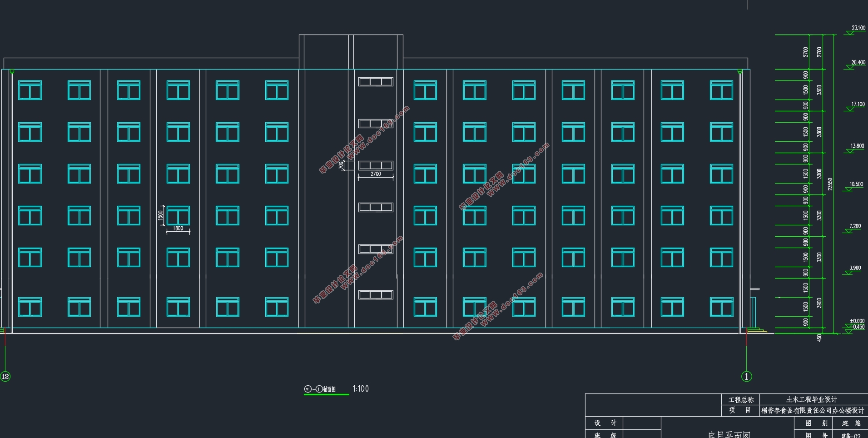Select the 3900 ground floor height dimension
Viewport: 868px width, 438px height.
tap(819, 303)
